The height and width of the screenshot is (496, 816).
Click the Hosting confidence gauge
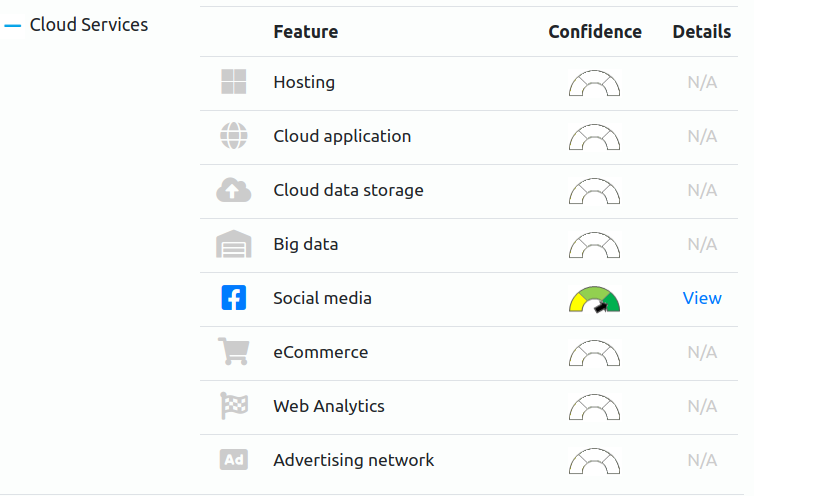[594, 83]
